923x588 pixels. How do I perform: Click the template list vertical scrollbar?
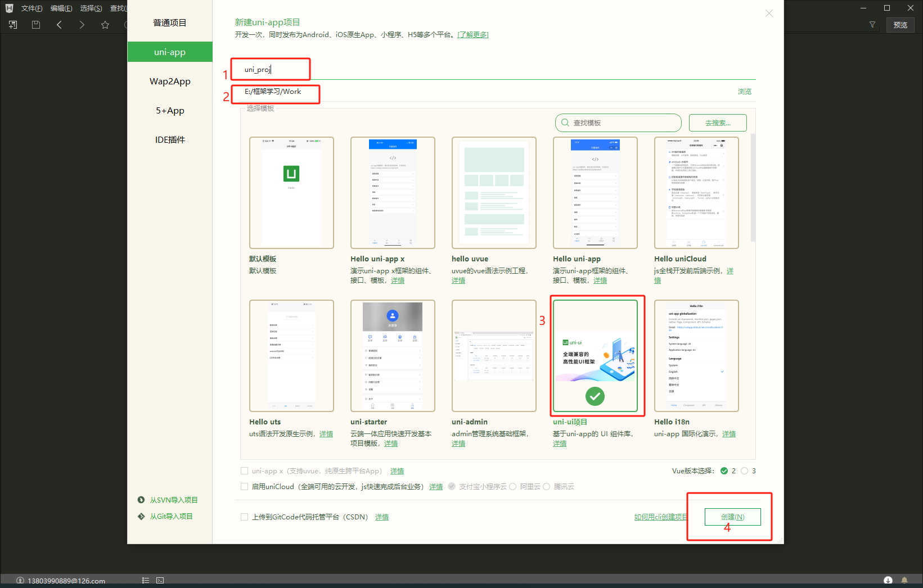(x=753, y=188)
